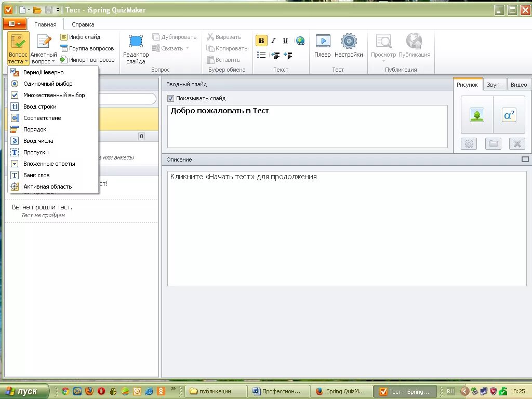Toggle italic formatting
Image resolution: width=532 pixels, height=399 pixels.
[273, 41]
